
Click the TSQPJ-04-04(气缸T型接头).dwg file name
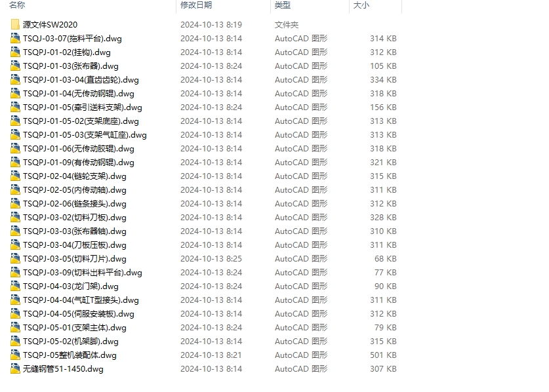pyautogui.click(x=81, y=300)
